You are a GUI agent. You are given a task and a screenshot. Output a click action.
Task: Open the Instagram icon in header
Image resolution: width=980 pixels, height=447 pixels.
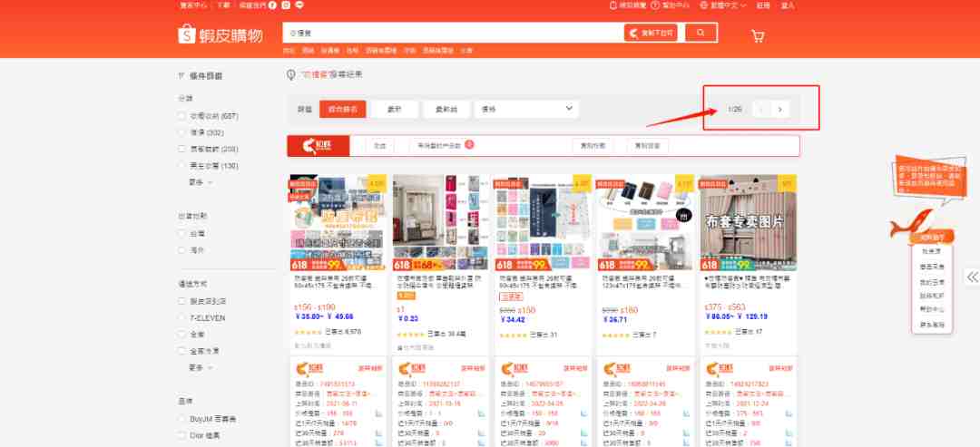coord(286,5)
